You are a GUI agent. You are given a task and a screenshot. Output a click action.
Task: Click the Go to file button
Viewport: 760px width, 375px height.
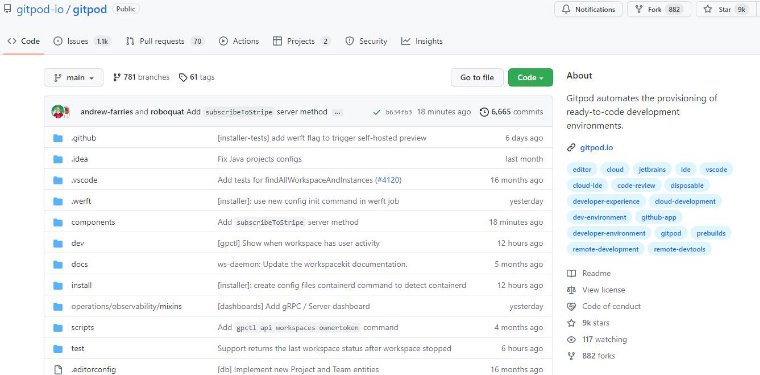click(477, 78)
